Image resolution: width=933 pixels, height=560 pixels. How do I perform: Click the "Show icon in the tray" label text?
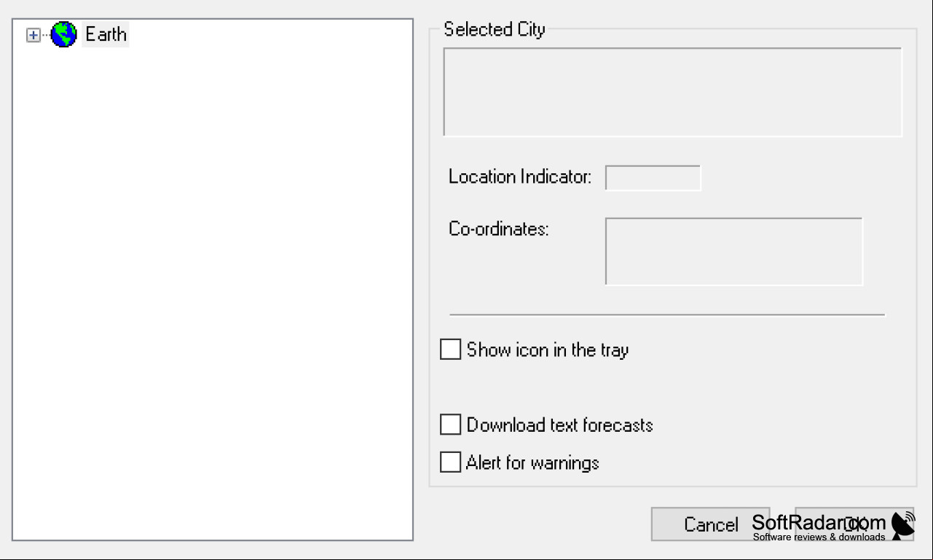(x=548, y=350)
